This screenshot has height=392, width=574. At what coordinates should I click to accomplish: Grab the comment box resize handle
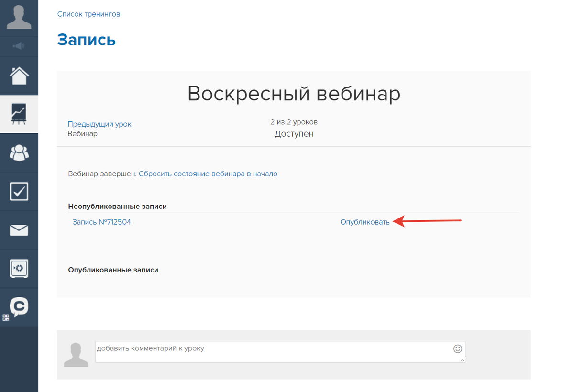tap(463, 360)
